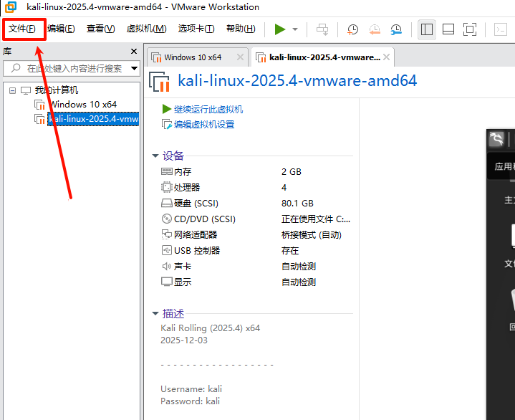Close the 库 library panel
The height and width of the screenshot is (420, 515).
(x=134, y=52)
